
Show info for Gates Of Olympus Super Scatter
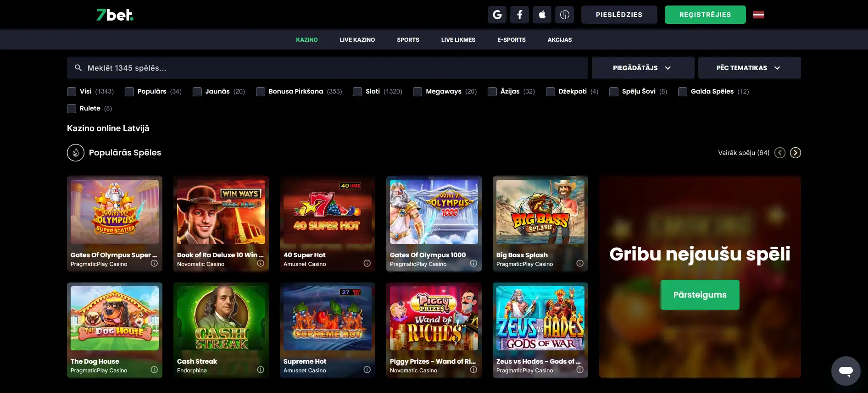pyautogui.click(x=154, y=263)
